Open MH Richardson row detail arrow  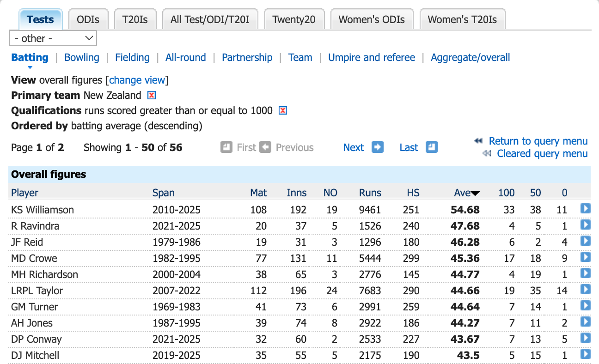click(585, 273)
